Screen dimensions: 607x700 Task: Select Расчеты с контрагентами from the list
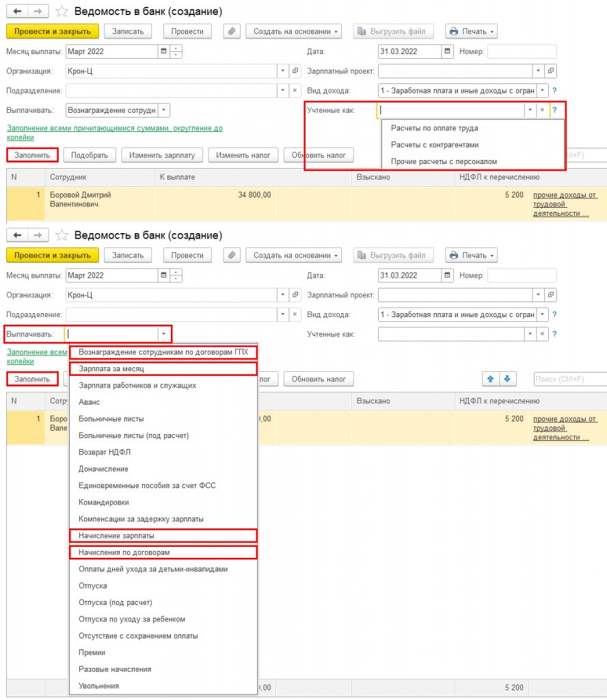pyautogui.click(x=434, y=145)
